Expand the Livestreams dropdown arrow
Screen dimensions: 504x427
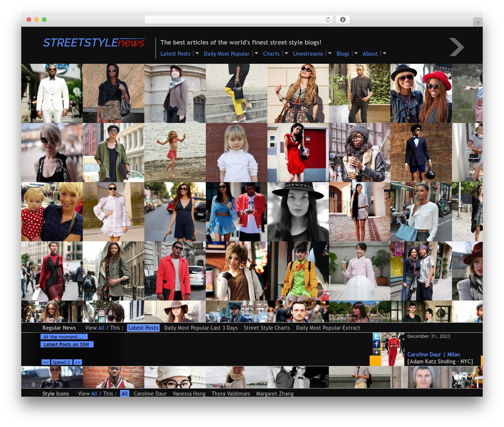pos(330,53)
